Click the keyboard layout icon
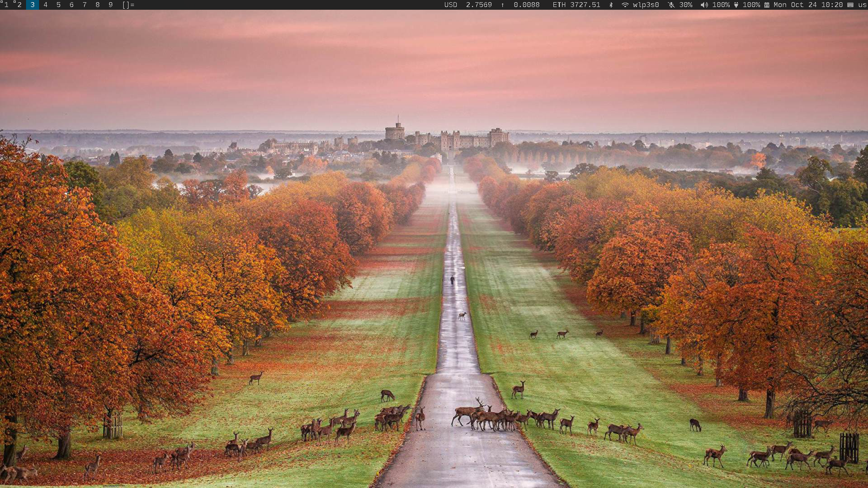Image resolution: width=868 pixels, height=488 pixels. (850, 5)
